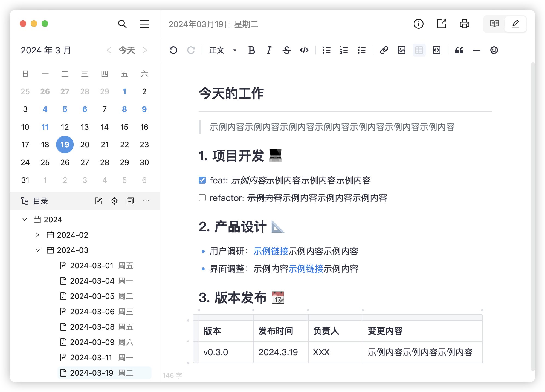Toggle strikethrough formatting
Viewport: 545px width, 392px height.
pos(286,50)
